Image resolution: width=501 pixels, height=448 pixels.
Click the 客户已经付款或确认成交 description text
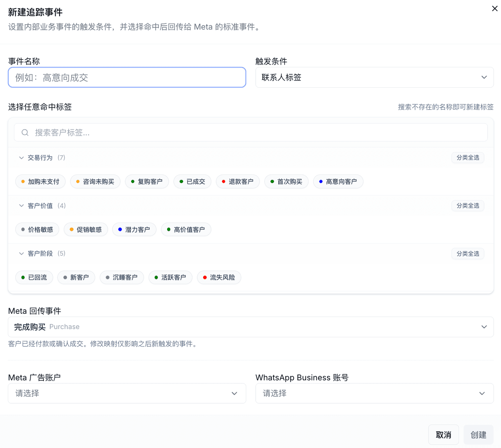tap(104, 344)
